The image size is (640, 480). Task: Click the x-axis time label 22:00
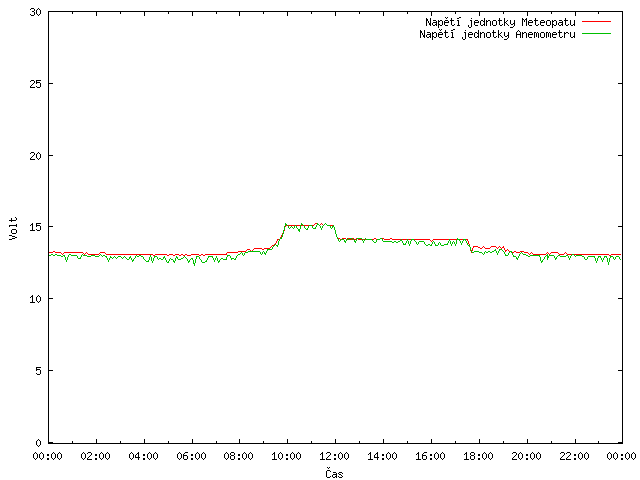tap(574, 456)
